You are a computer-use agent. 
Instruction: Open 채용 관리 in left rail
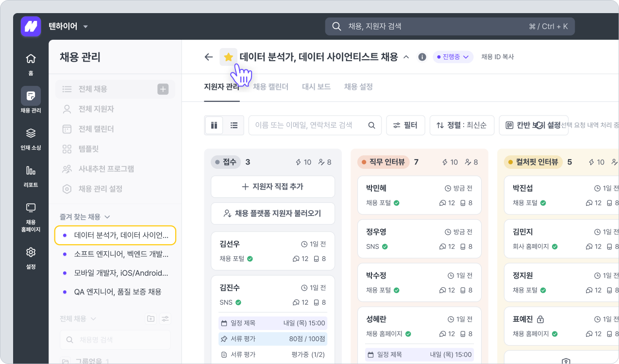pos(31,100)
